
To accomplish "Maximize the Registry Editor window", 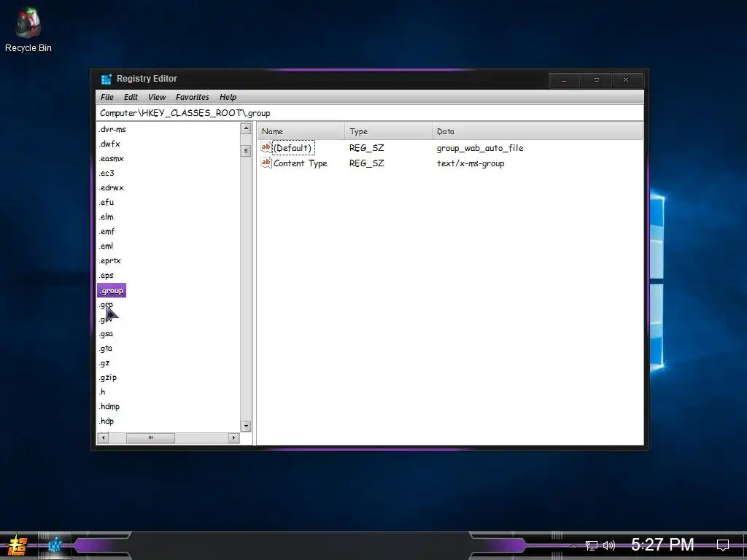I will pos(597,80).
